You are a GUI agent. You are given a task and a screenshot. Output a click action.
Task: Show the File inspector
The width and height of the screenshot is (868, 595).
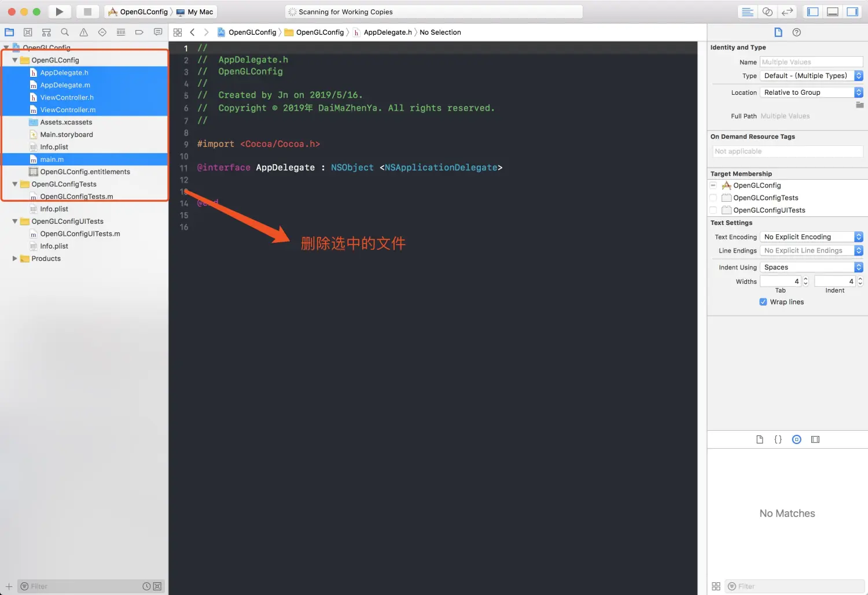[x=778, y=32]
